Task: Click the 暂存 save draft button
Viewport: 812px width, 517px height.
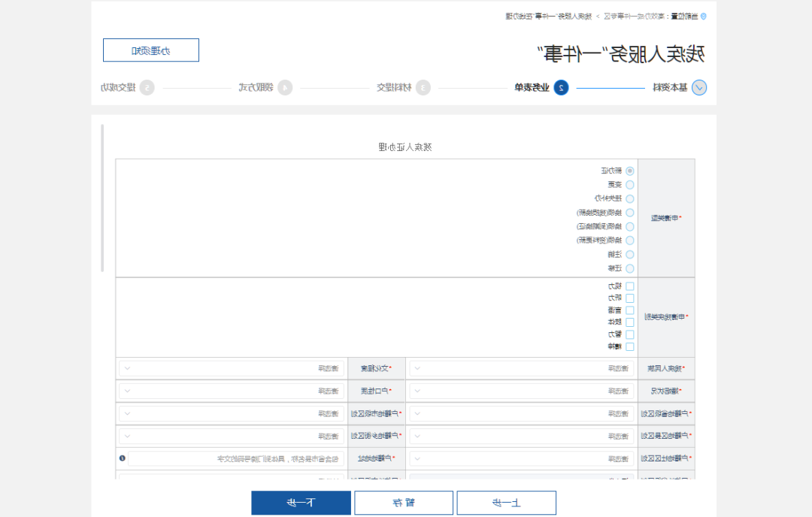Action: [404, 503]
